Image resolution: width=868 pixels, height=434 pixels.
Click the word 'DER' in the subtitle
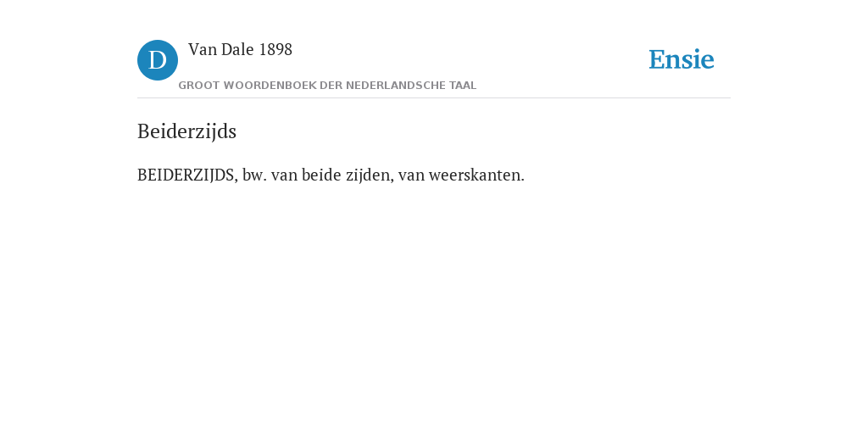331,86
